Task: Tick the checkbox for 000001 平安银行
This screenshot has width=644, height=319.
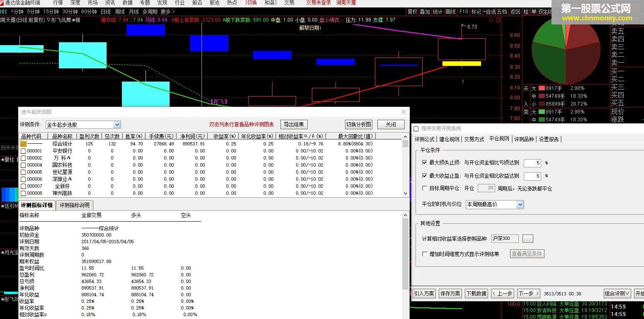Action: (23, 151)
